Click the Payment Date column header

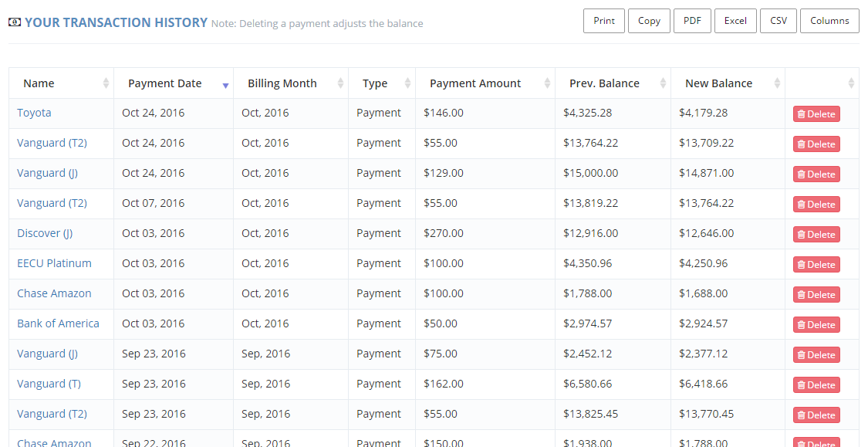[174, 83]
